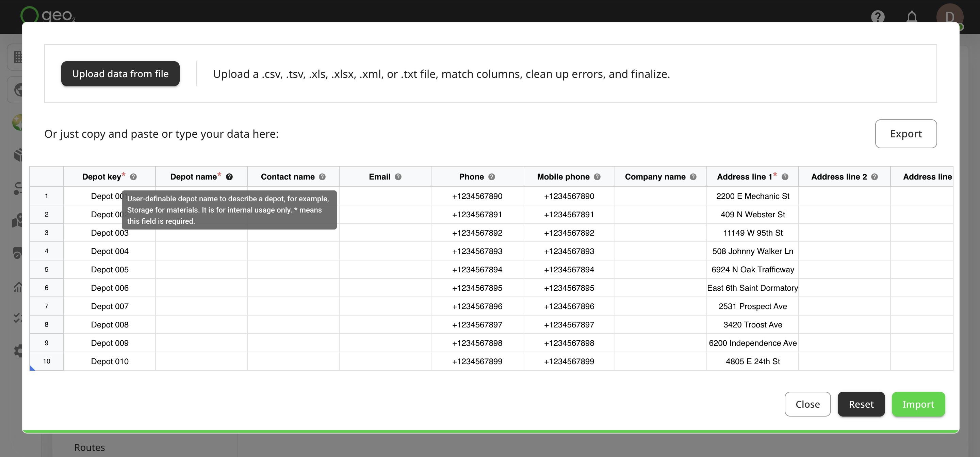Click the help icon beside Phone header

coord(491,177)
